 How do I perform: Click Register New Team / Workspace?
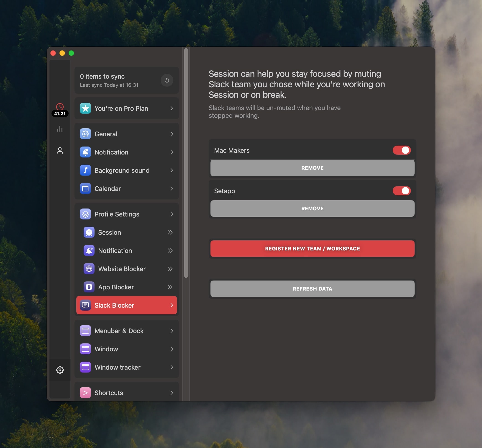pos(312,248)
